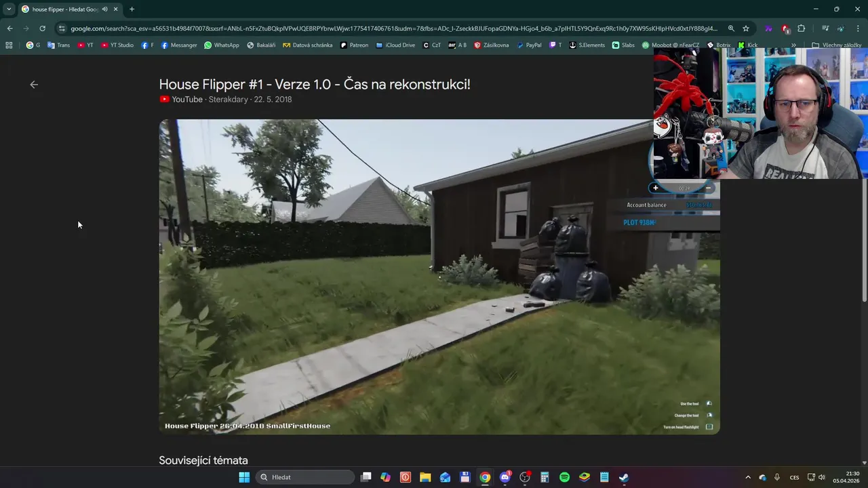This screenshot has height=488, width=868.
Task: Open the YT bookmark
Action: click(x=85, y=45)
